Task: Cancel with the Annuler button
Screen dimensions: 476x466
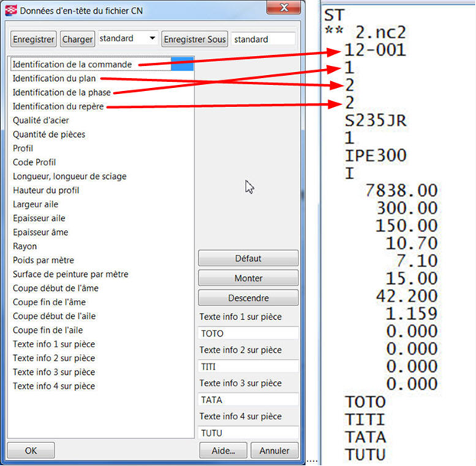Action: point(275,450)
